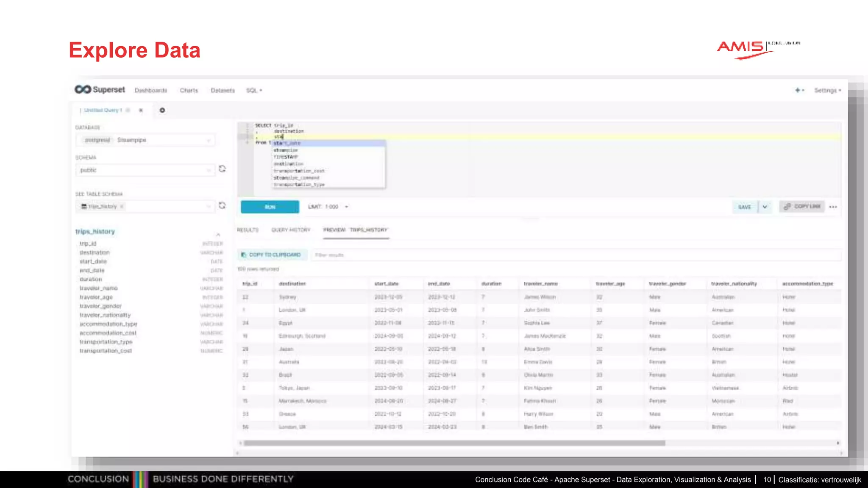Collapse the trips_history column list
868x488 pixels.
click(x=218, y=234)
